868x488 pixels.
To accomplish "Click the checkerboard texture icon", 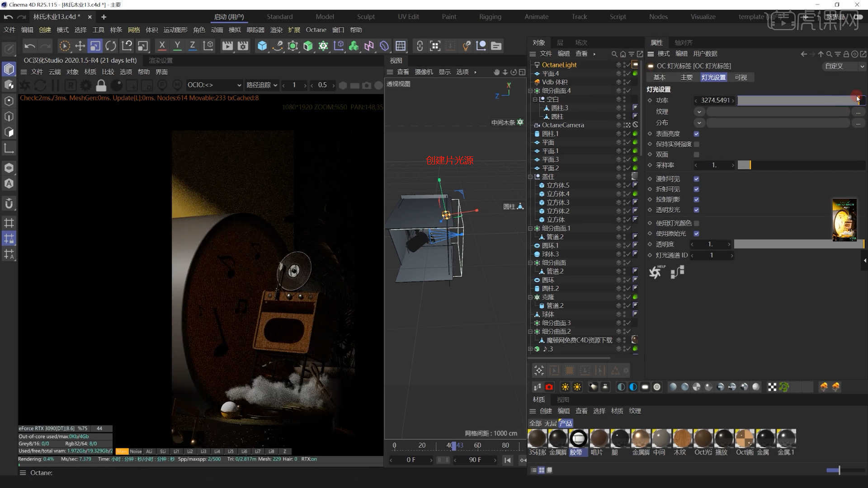I will (x=772, y=387).
